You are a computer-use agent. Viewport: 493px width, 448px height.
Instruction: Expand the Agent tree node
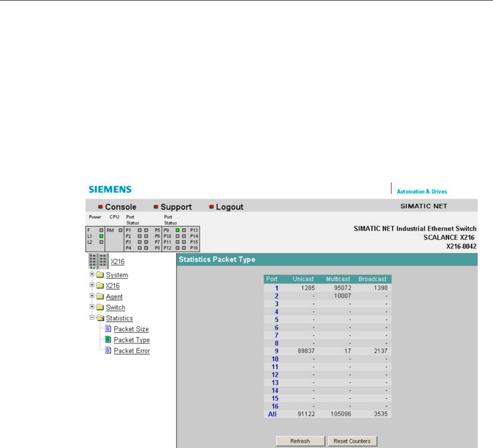92,296
